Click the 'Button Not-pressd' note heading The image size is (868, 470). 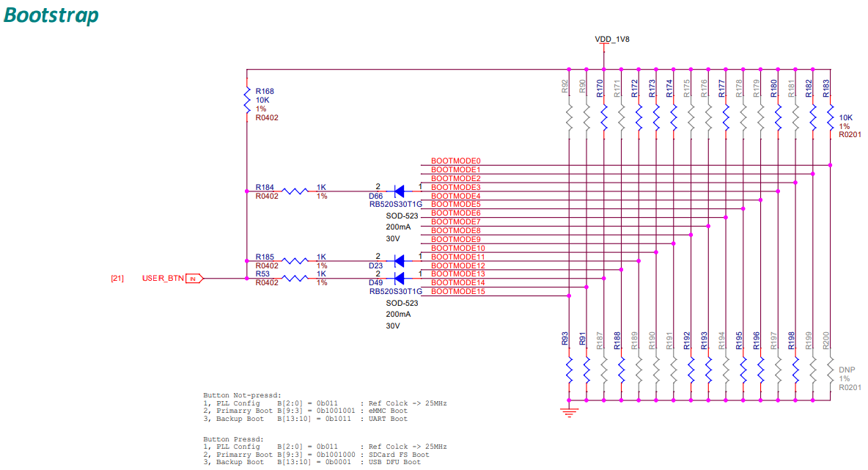[242, 395]
